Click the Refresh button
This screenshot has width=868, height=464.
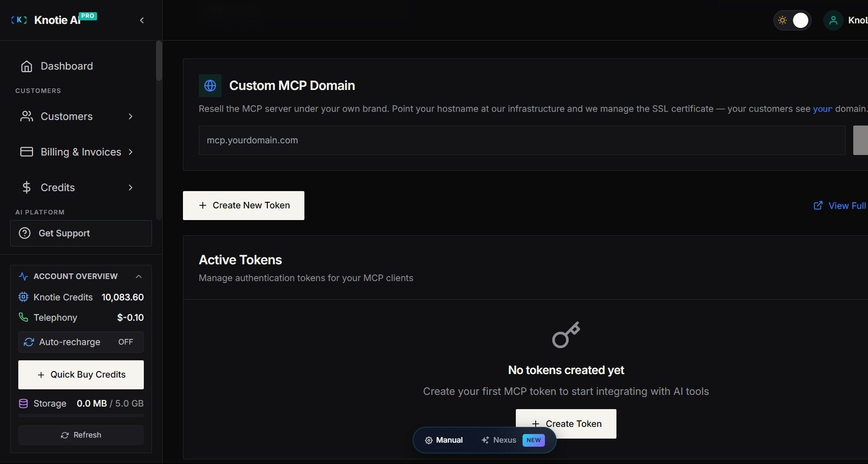81,435
